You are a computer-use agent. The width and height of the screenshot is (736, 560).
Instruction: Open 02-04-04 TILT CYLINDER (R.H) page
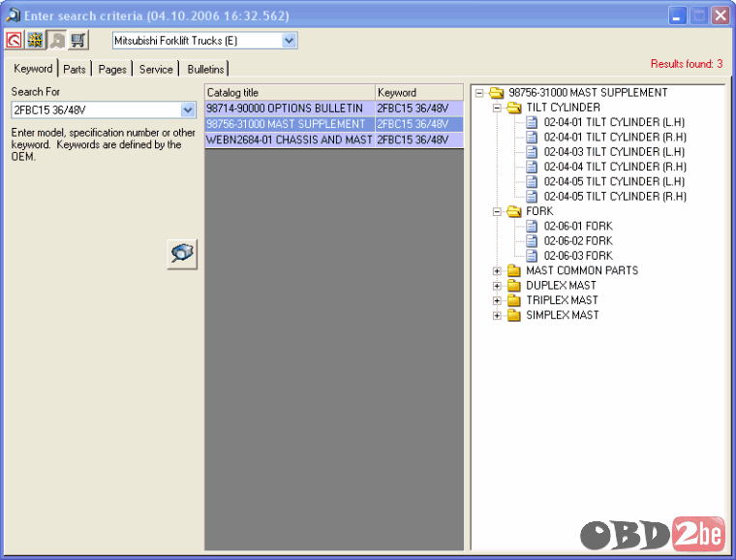point(615,167)
